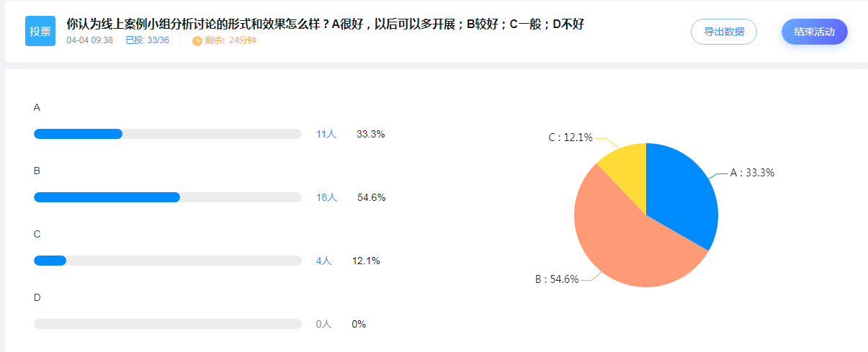Click the 0人 count for option D
Image resolution: width=868 pixels, height=352 pixels.
[x=323, y=324]
